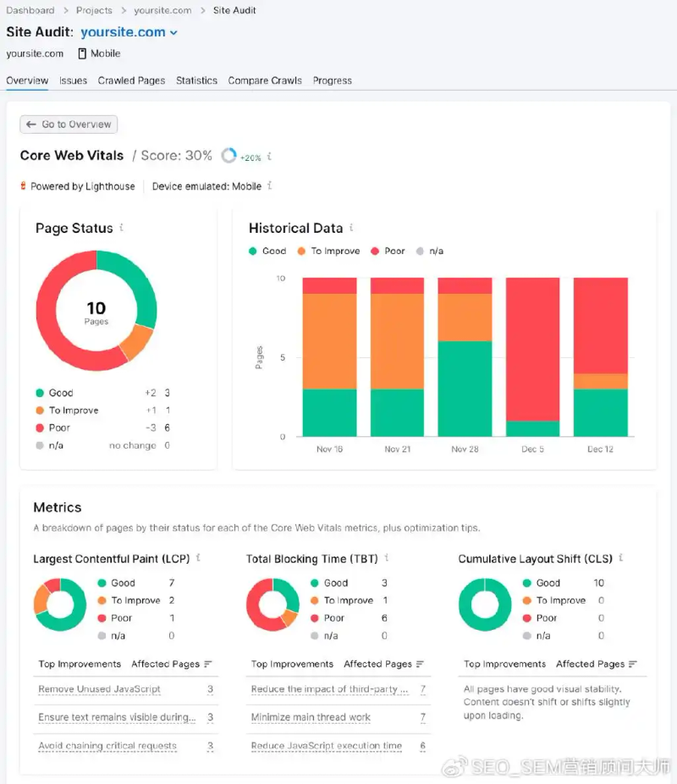The width and height of the screenshot is (677, 784).
Task: Click the info icon next to Core Web Vitals score
Action: click(x=269, y=157)
